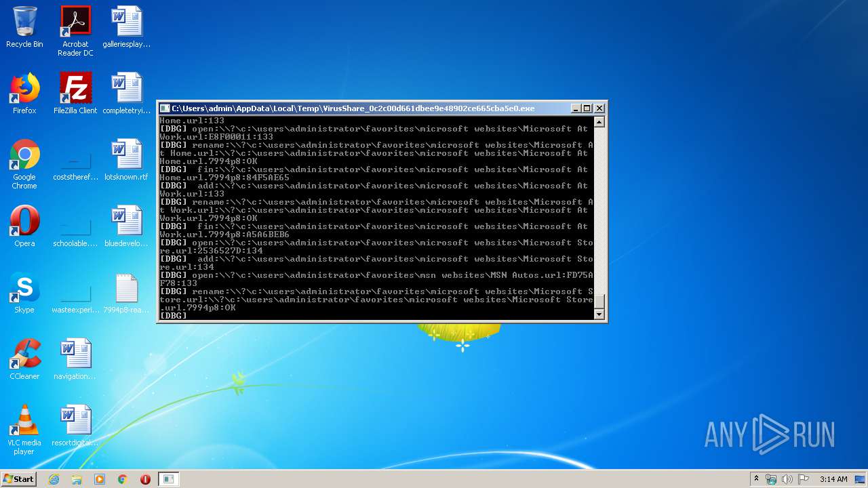Screen dimensions: 868x488
Task: Click the console line 'Work.url:E8F00011:133'
Action: click(216, 137)
